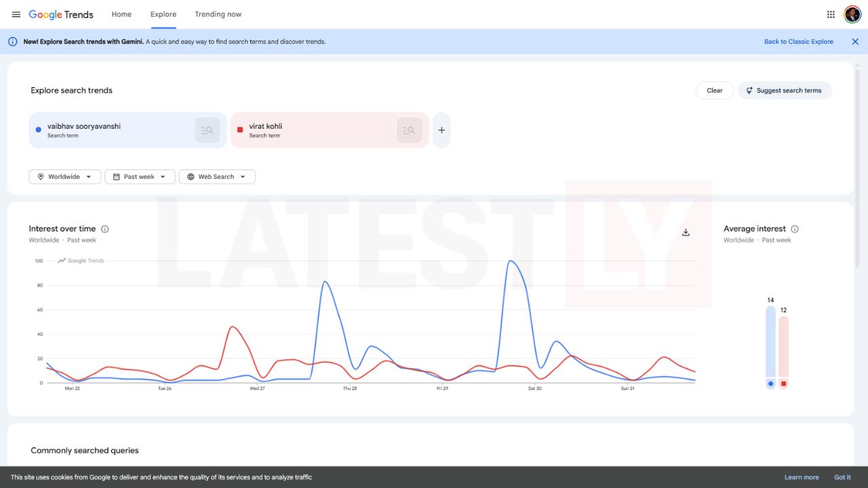This screenshot has width=868, height=488.
Task: Click the Fri 29 date label
Action: [442, 388]
